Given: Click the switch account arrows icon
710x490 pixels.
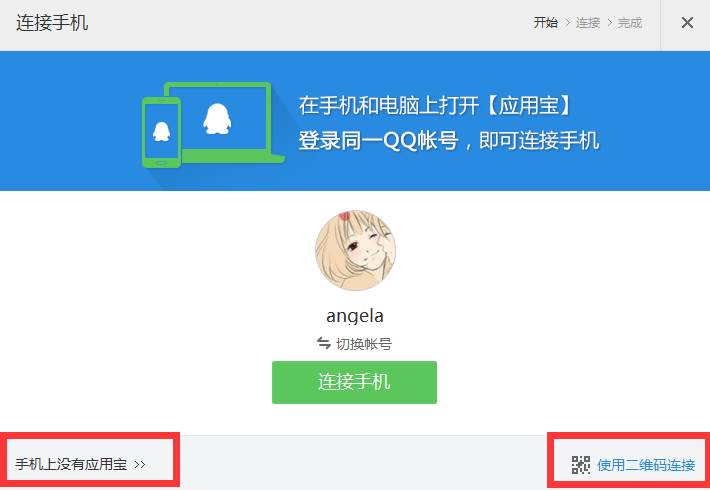Looking at the screenshot, I should coord(324,343).
